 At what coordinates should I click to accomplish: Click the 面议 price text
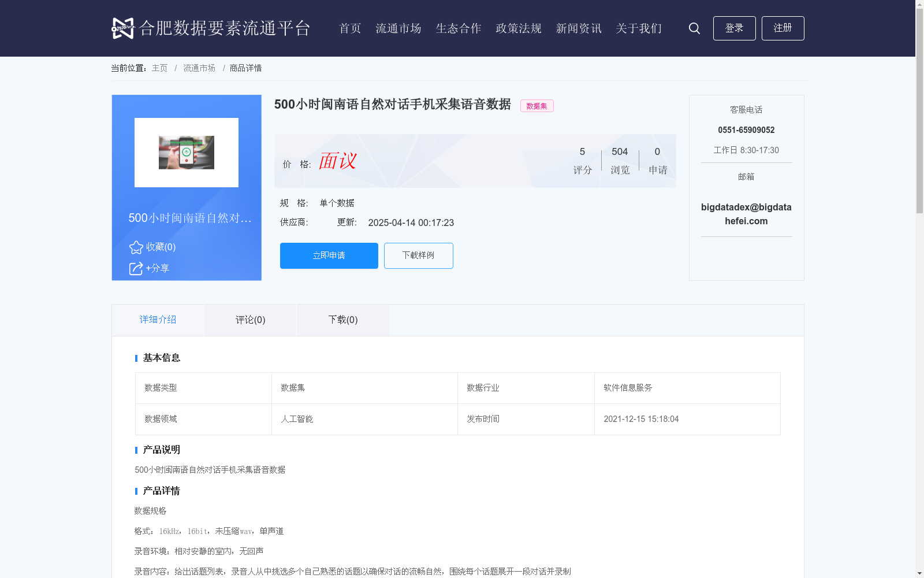click(338, 161)
